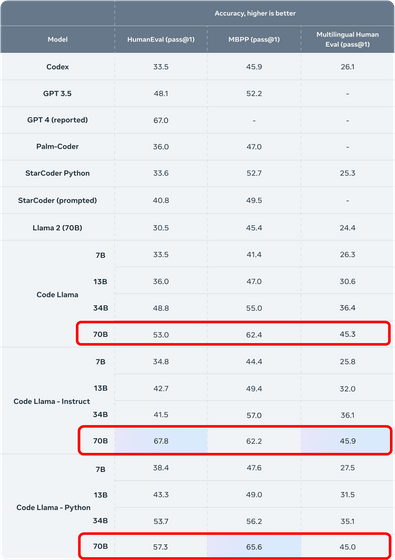Select the Model column header
This screenshot has width=395, height=560.
click(58, 40)
